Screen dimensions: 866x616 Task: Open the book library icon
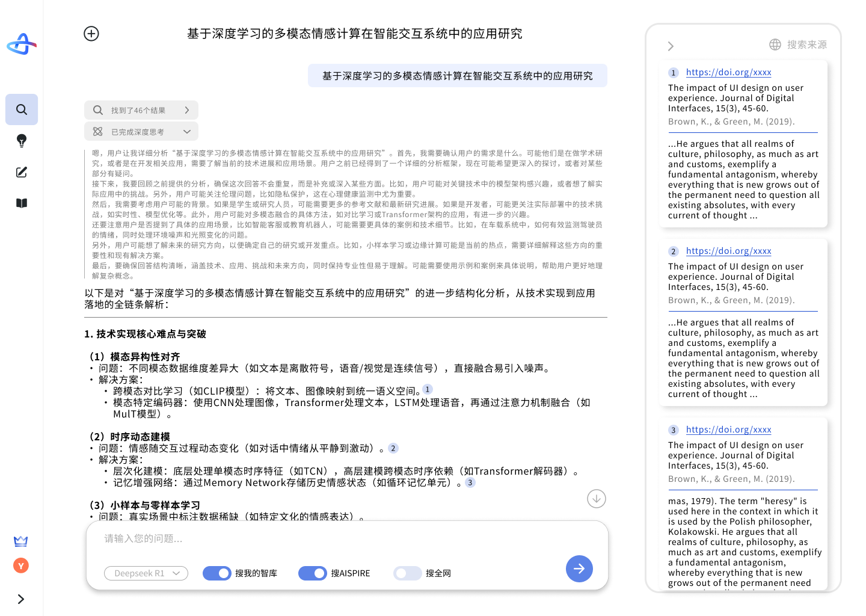coord(22,203)
